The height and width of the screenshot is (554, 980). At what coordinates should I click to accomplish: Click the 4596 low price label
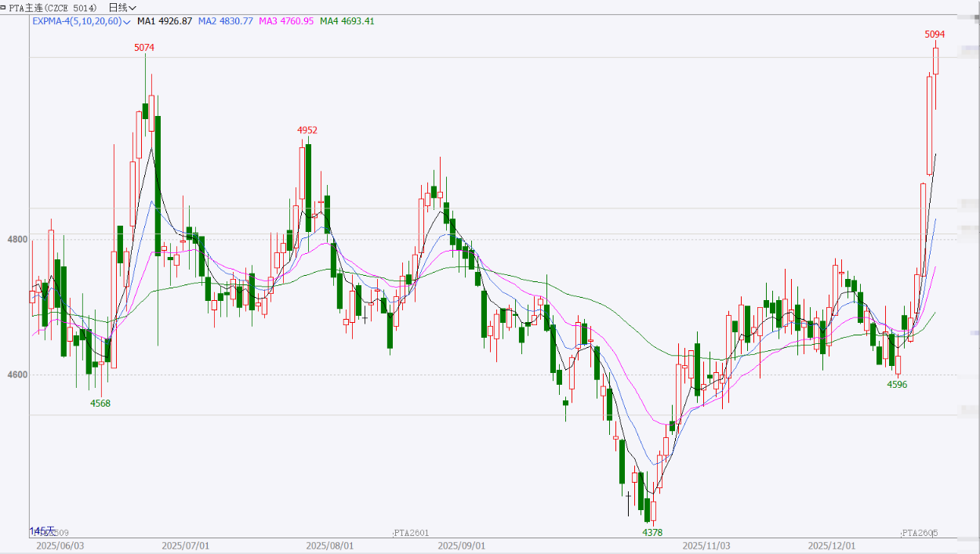[897, 385]
